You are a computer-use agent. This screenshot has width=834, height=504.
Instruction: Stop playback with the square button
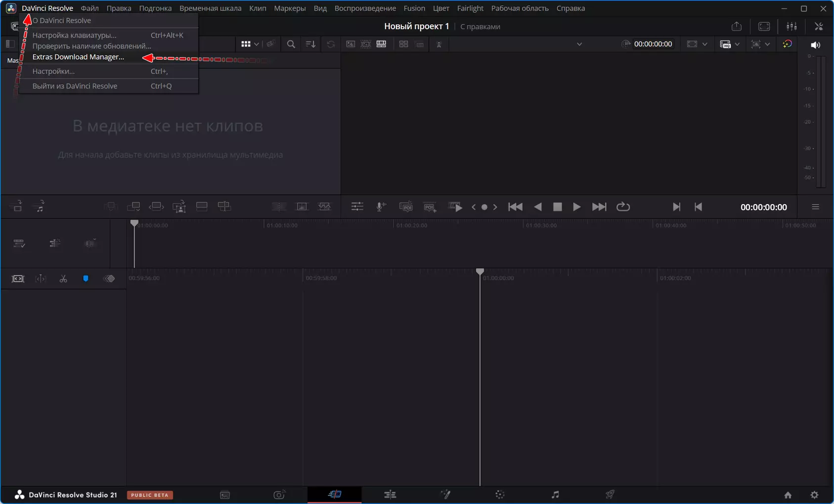[557, 207]
